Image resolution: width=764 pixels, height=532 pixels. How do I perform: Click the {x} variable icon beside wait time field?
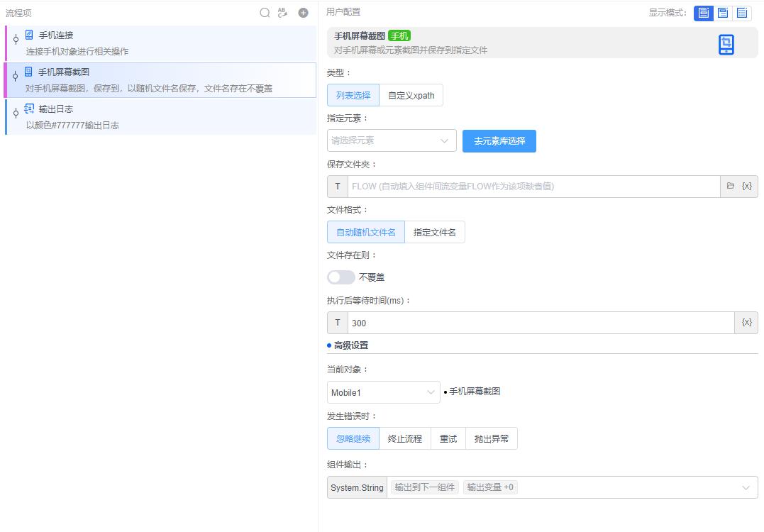click(x=746, y=323)
